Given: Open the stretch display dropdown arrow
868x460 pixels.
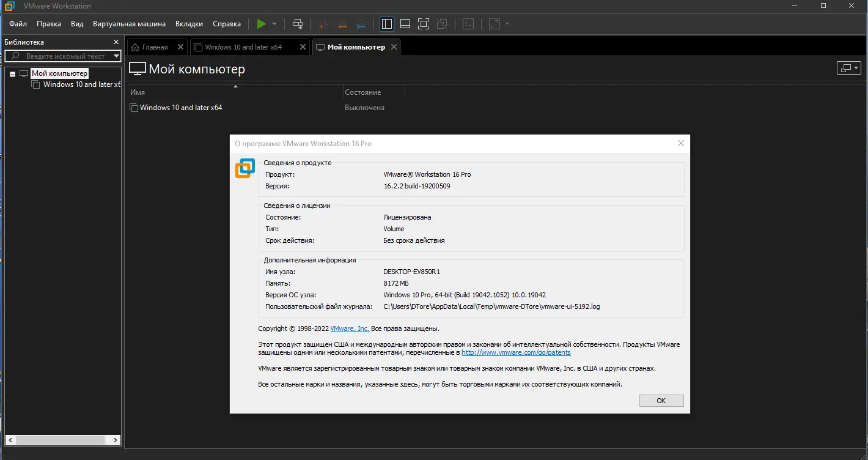Looking at the screenshot, I should point(507,24).
